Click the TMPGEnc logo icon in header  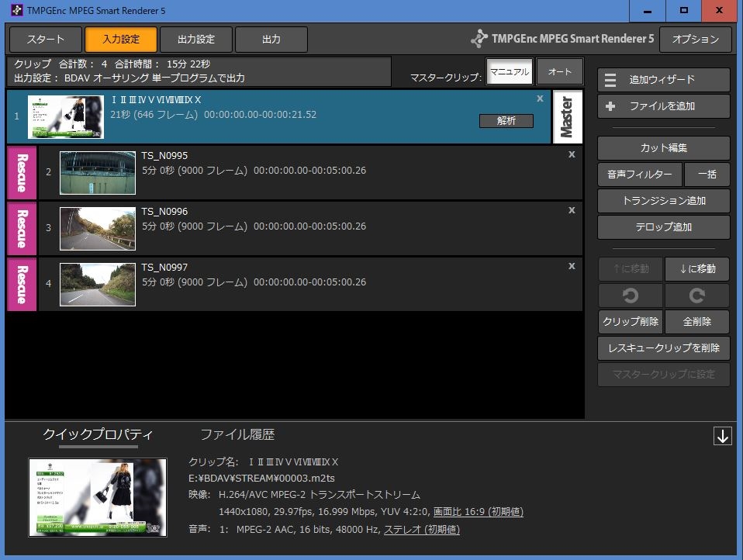(479, 39)
